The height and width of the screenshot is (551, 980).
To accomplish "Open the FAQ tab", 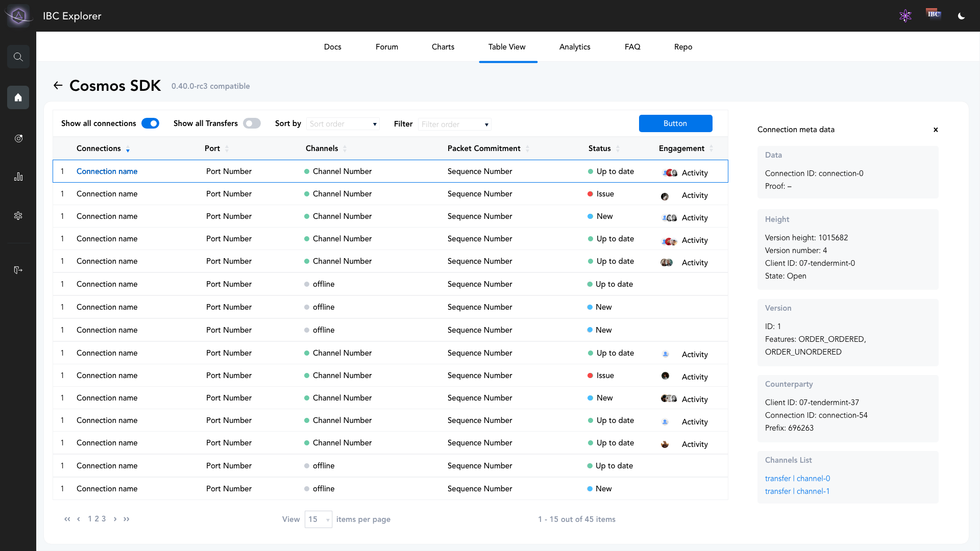I will click(632, 47).
